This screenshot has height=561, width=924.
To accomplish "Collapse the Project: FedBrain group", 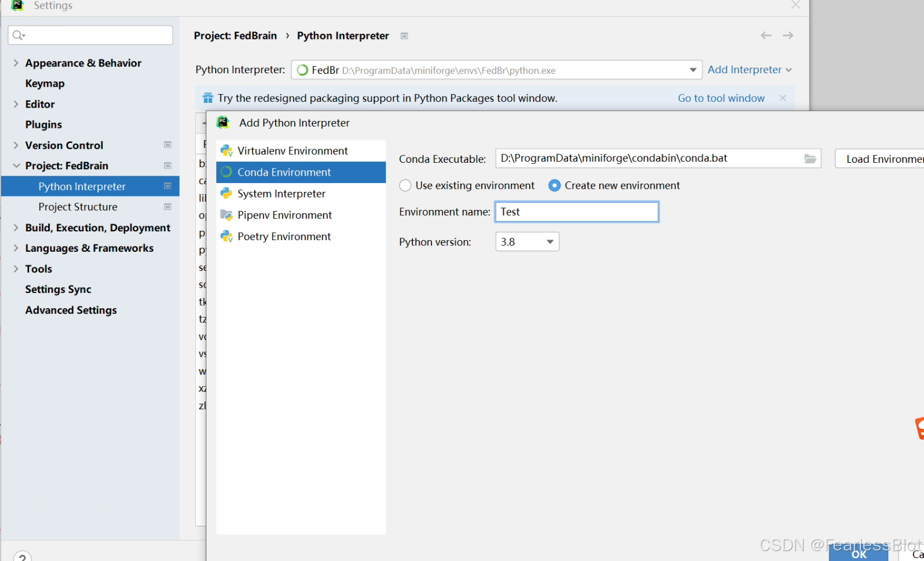I will point(16,166).
